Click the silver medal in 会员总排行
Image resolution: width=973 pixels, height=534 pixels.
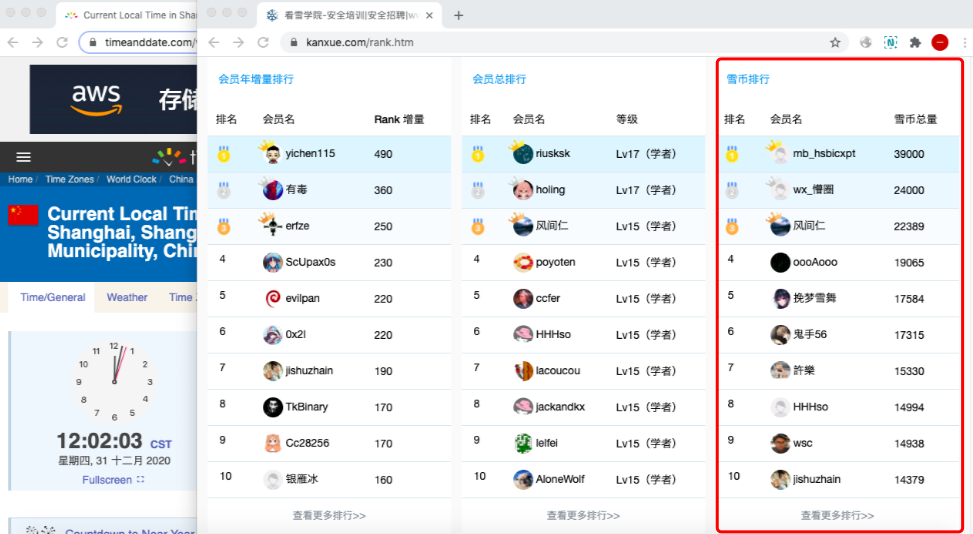[477, 189]
